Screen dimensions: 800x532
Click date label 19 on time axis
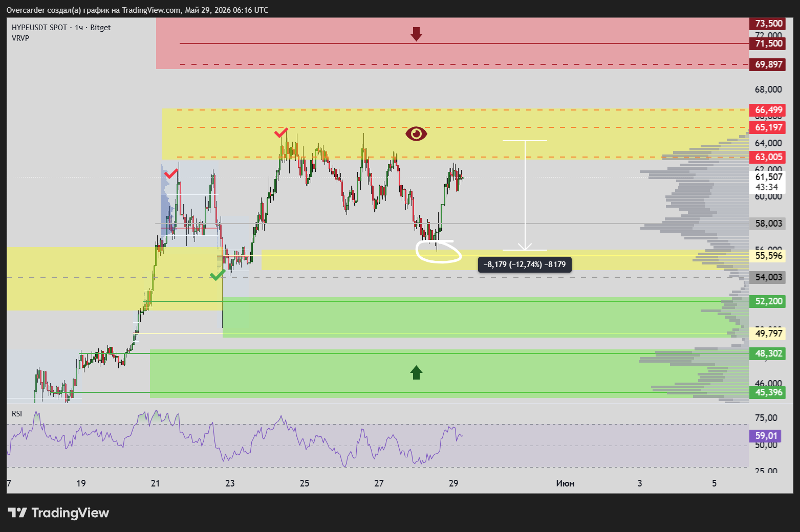81,483
